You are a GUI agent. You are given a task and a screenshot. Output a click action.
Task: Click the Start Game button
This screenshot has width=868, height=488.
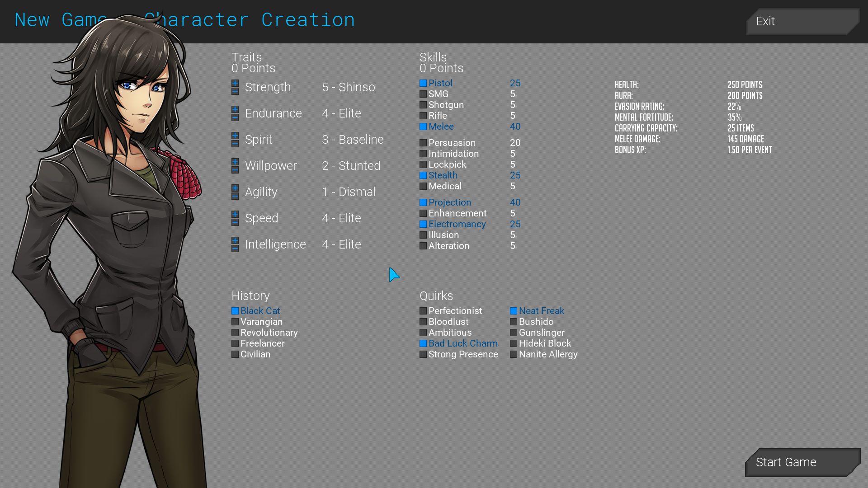pyautogui.click(x=802, y=462)
